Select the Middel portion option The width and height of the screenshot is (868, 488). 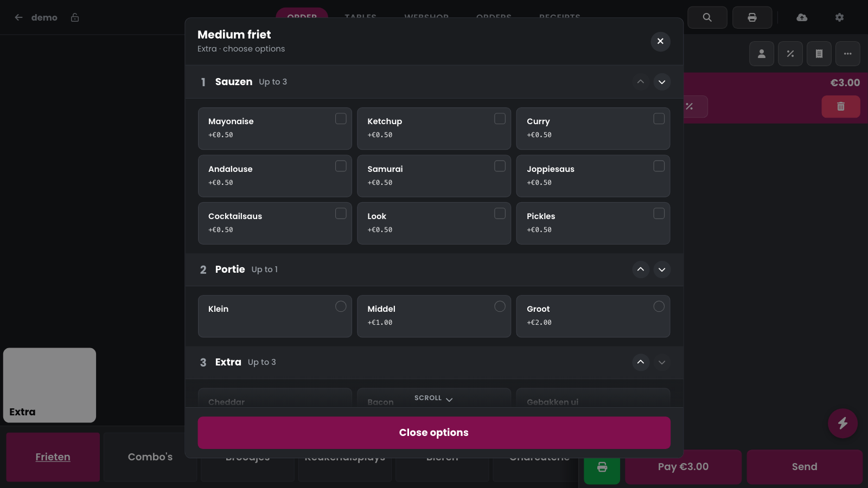pyautogui.click(x=500, y=306)
